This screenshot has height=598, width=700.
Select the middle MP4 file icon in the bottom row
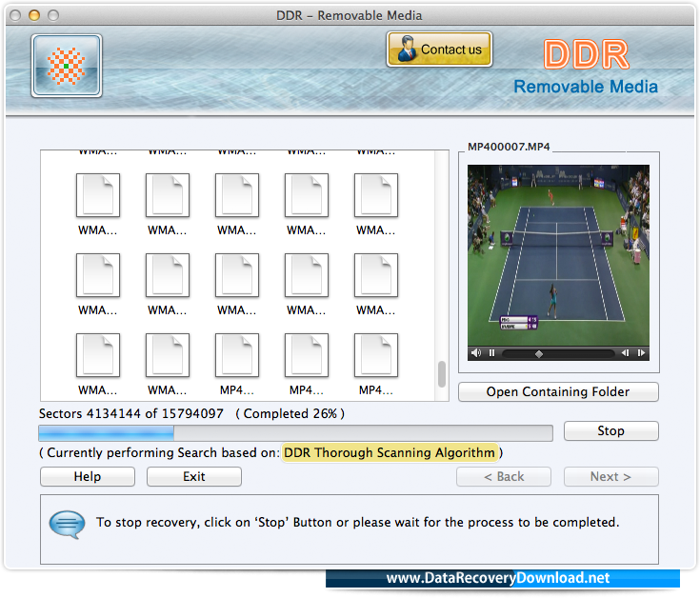tap(307, 356)
